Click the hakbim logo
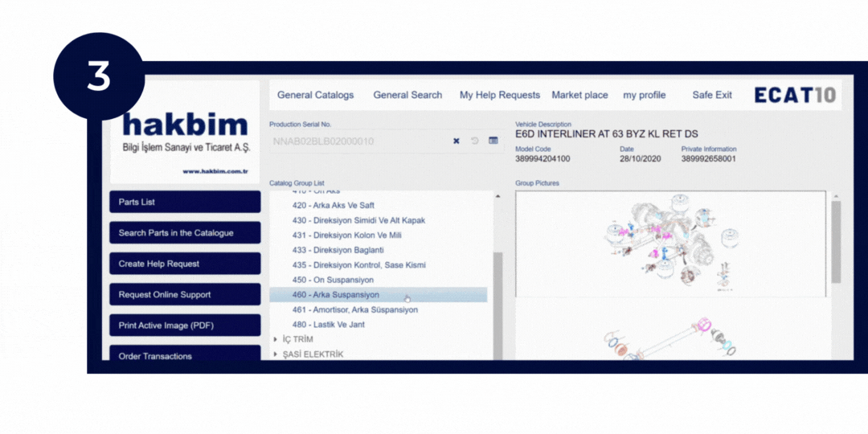Viewport: 868px width, 434px height. pos(185,125)
